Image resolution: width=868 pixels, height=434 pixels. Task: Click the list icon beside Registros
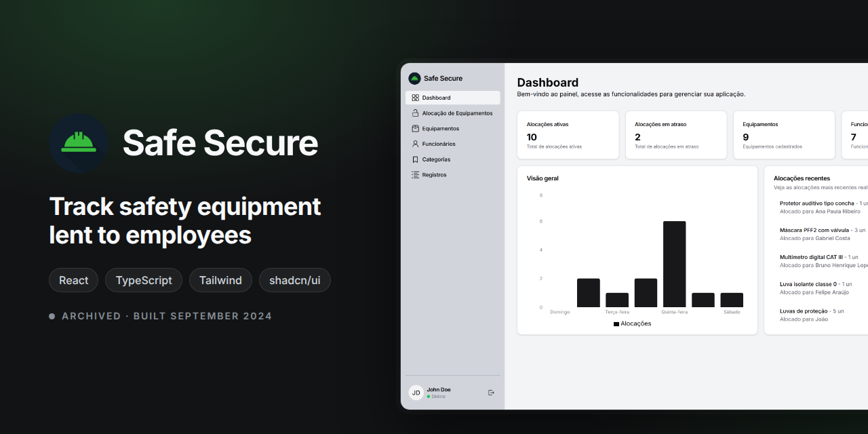(415, 175)
